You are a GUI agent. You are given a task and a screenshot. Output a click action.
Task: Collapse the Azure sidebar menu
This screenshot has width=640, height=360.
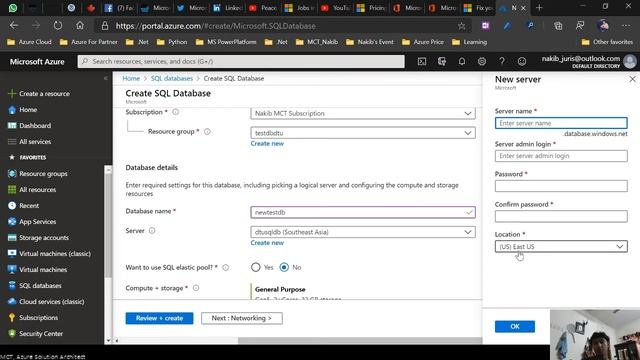[106, 78]
